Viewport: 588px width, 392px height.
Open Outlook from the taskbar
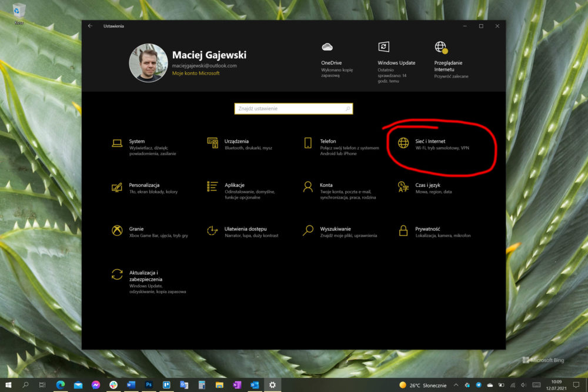point(255,385)
